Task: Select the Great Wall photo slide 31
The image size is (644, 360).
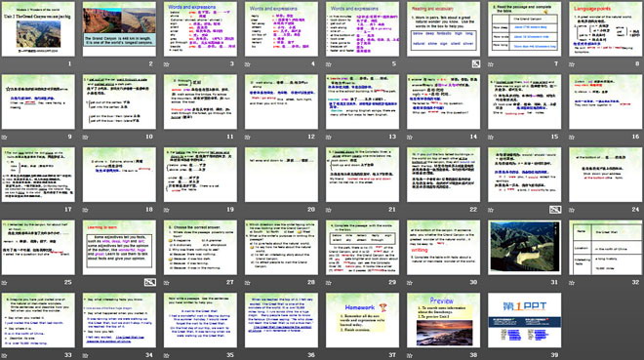Action: (x=525, y=248)
